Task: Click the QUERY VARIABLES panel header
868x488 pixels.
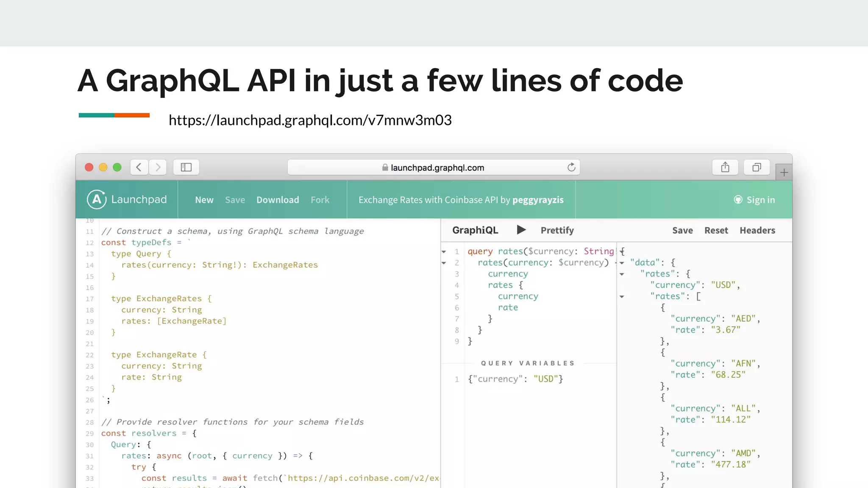Action: (528, 363)
